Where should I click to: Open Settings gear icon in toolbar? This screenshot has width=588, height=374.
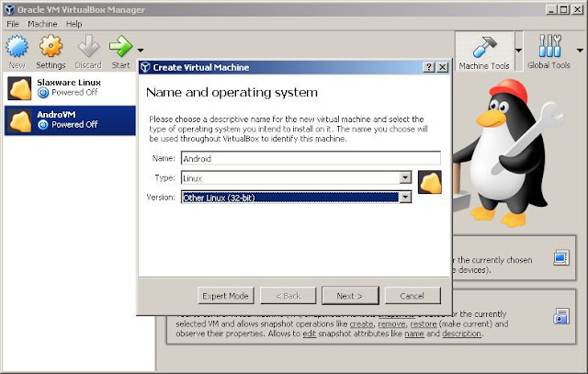[x=51, y=48]
